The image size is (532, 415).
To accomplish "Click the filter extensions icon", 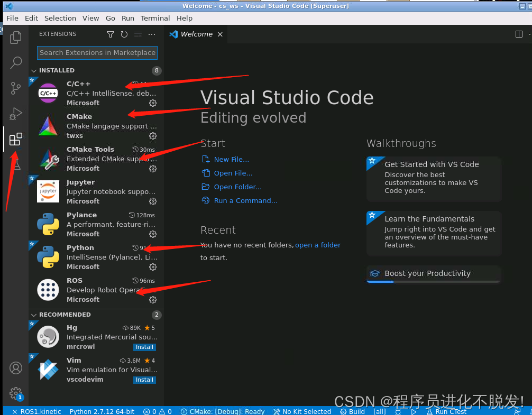I will click(x=111, y=34).
